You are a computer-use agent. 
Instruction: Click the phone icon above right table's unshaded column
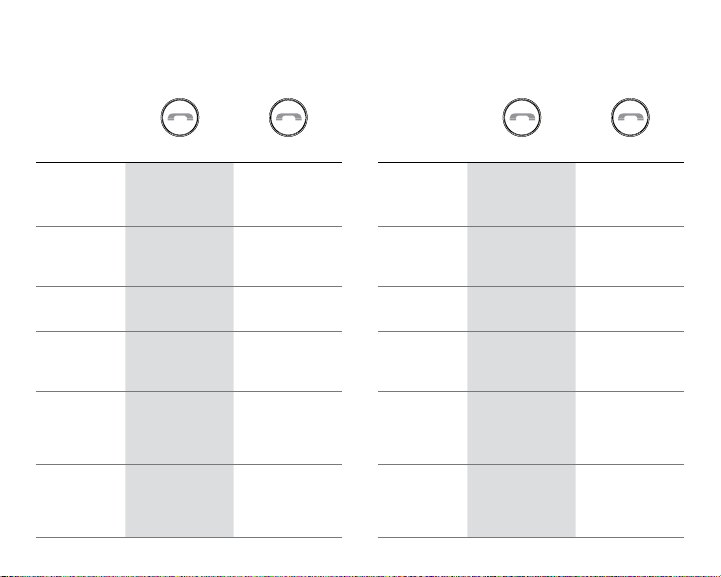coord(630,117)
